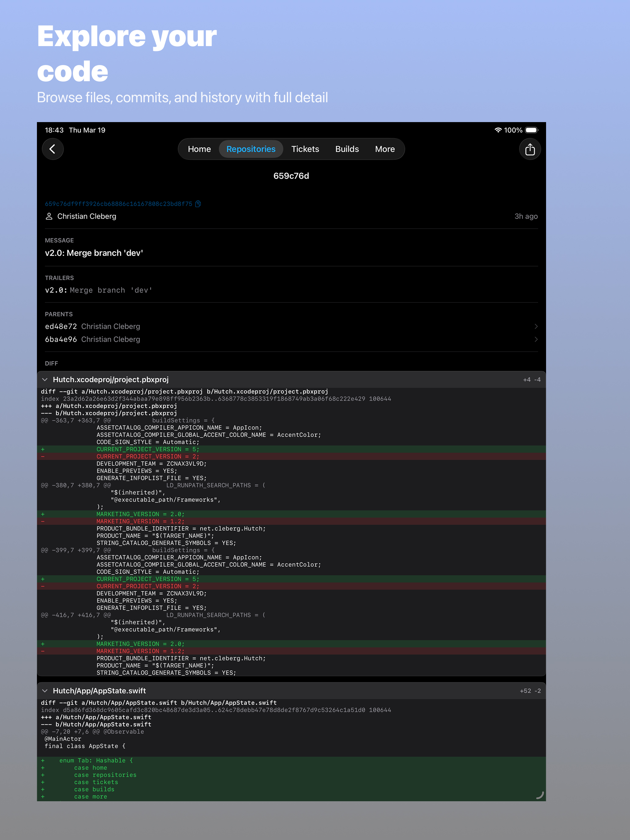Select the Repositories tab

(251, 149)
